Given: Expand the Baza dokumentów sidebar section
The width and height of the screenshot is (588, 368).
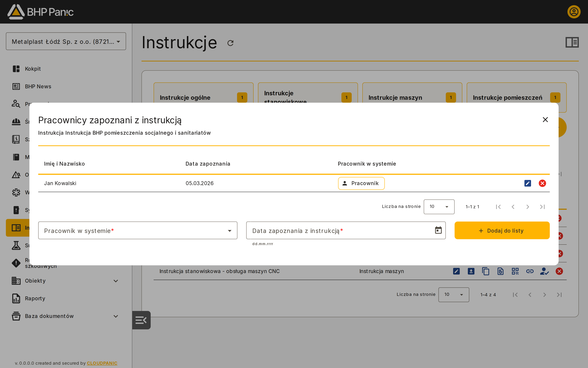Looking at the screenshot, I should click(66, 316).
